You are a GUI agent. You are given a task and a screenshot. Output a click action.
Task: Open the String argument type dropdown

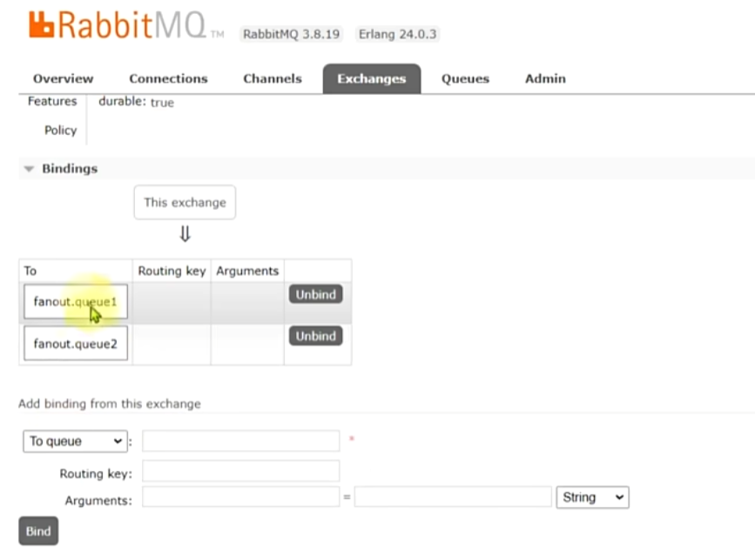[x=593, y=497]
